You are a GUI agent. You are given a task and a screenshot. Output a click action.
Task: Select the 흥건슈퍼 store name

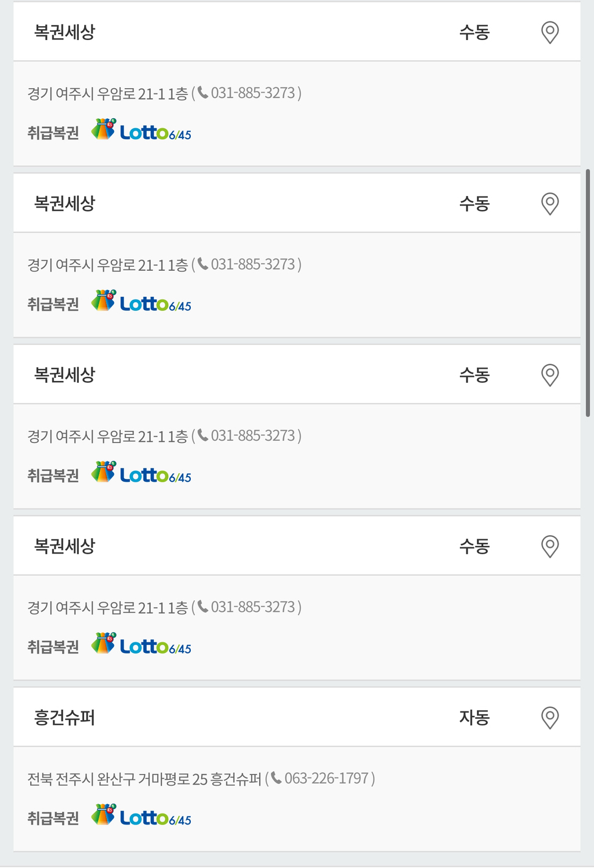pos(64,718)
